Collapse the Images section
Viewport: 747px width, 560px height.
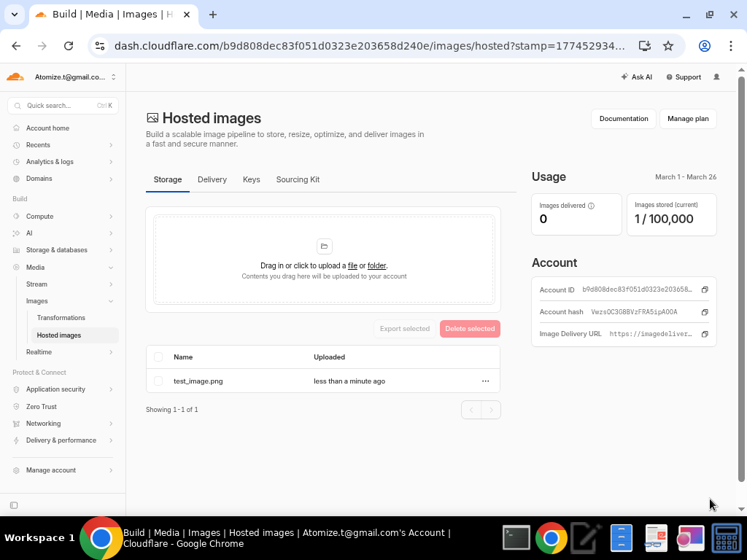[x=110, y=300]
